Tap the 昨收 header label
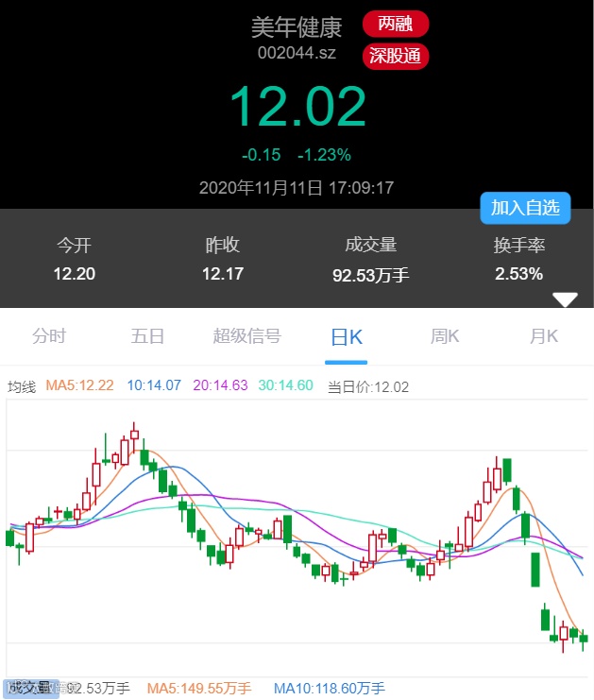Screen dimensions: 594x700 pyautogui.click(x=223, y=245)
